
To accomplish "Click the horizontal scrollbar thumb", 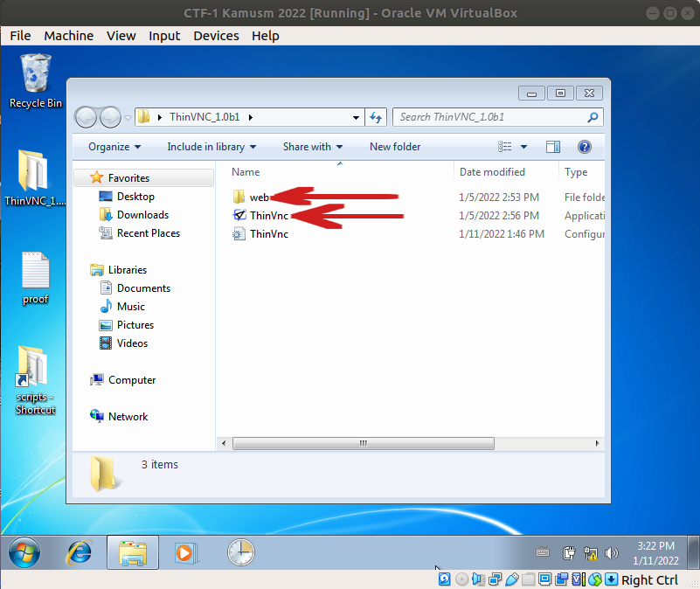I will click(364, 443).
